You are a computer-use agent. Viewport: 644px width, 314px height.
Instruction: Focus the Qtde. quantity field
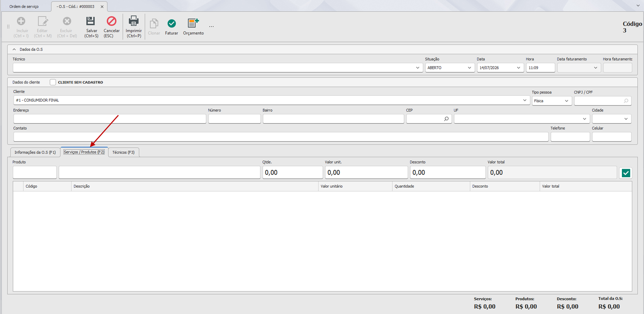293,172
